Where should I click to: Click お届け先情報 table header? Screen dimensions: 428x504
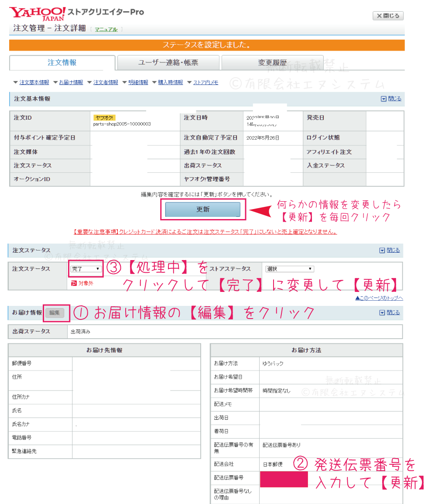[104, 350]
